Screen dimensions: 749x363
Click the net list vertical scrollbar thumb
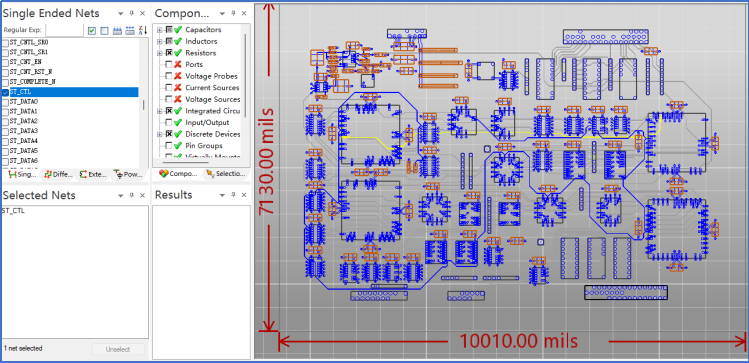[143, 105]
